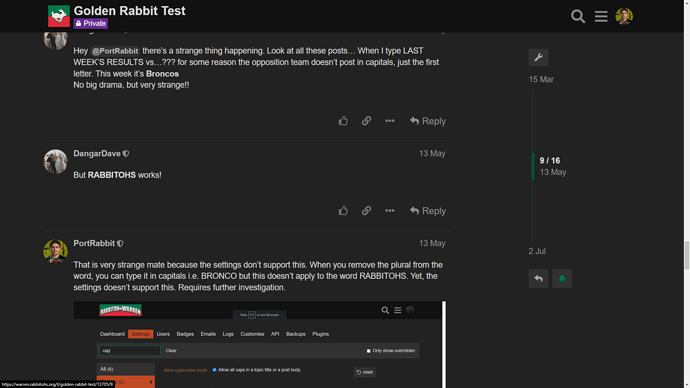Screen dimensions: 690x388
Task: Click moderator shield next to PortRabbit
Action: (120, 243)
